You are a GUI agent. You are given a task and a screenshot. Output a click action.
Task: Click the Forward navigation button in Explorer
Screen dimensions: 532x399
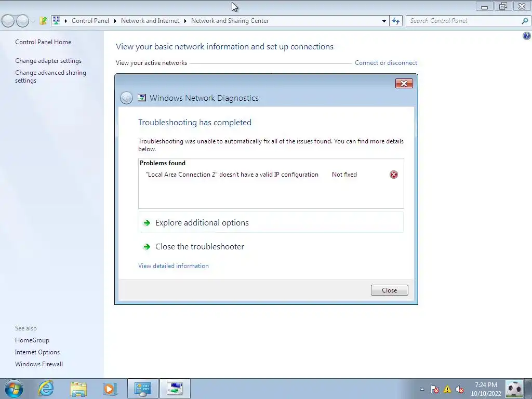(x=22, y=21)
